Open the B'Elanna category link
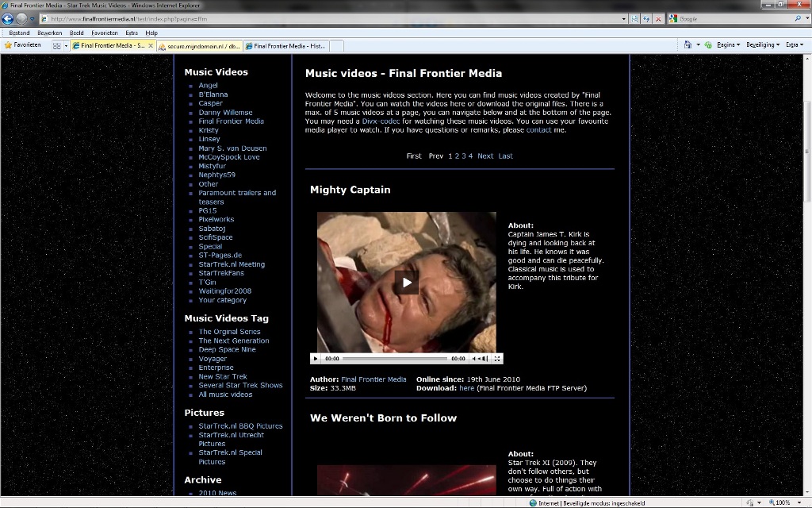Screen dimensions: 812x508 pos(213,94)
